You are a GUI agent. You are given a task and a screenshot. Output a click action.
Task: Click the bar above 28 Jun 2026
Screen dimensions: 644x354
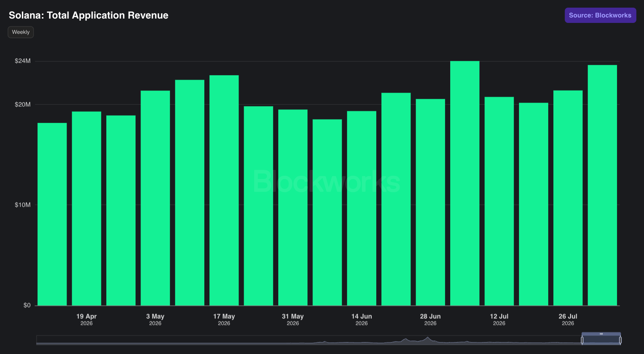[x=431, y=202]
